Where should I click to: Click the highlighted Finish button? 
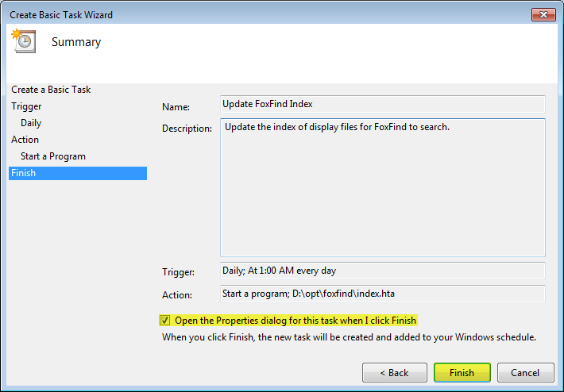tap(462, 373)
